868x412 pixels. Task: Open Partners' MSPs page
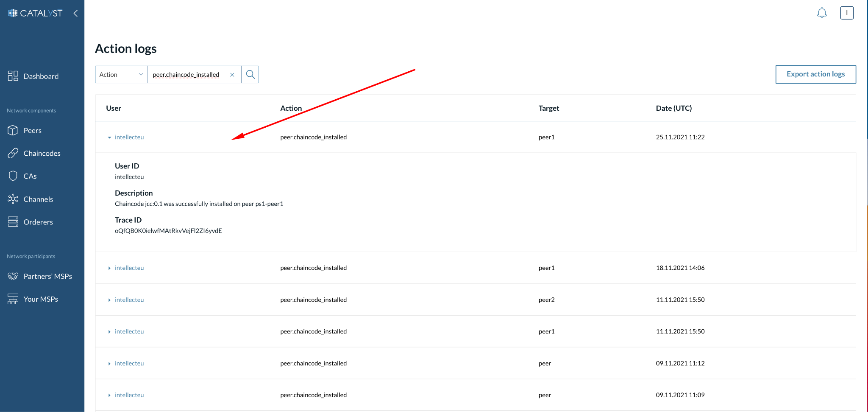[x=47, y=276]
